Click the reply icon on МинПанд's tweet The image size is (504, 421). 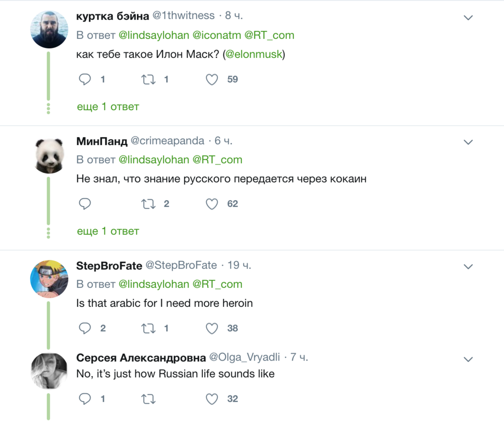[85, 204]
